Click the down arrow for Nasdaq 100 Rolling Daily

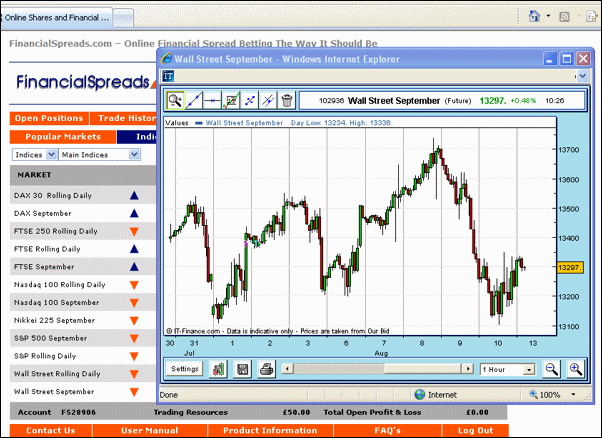tap(134, 285)
